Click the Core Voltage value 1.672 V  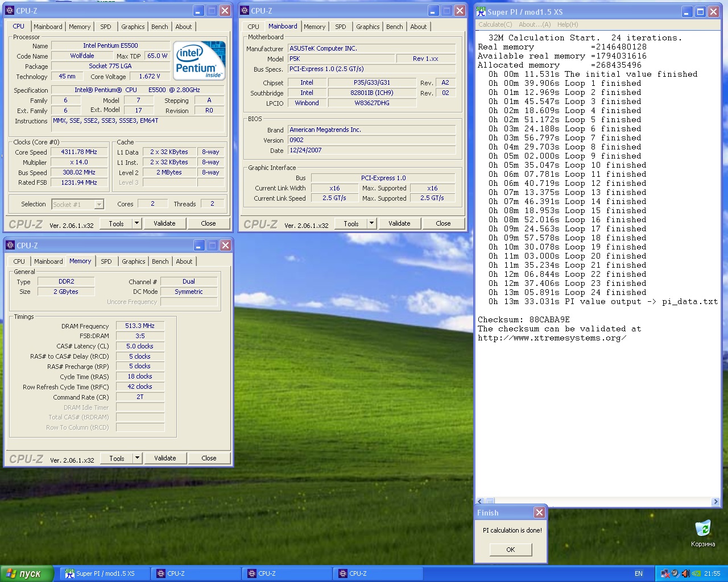[x=150, y=76]
